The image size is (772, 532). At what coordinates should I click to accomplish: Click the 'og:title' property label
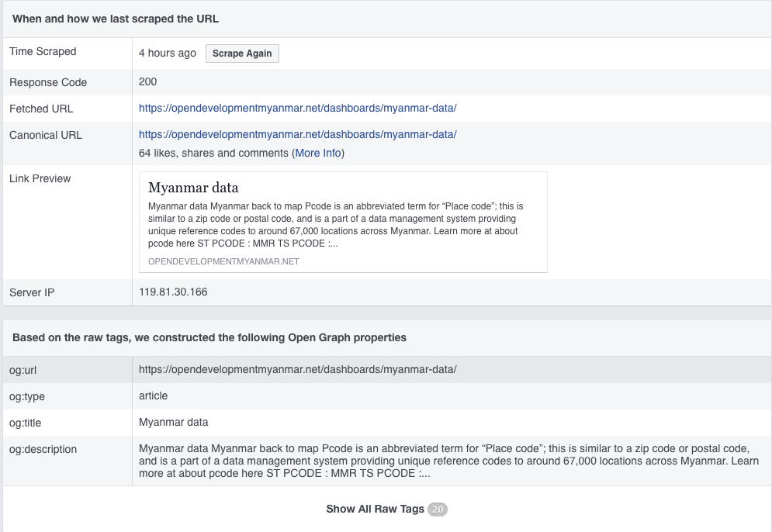coord(25,423)
